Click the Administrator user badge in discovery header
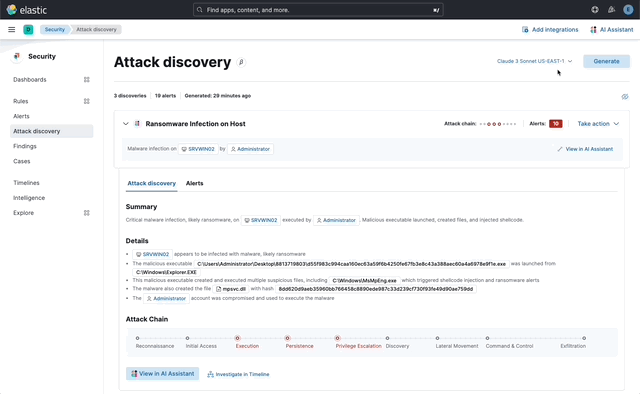The height and width of the screenshot is (394, 640). pos(250,149)
